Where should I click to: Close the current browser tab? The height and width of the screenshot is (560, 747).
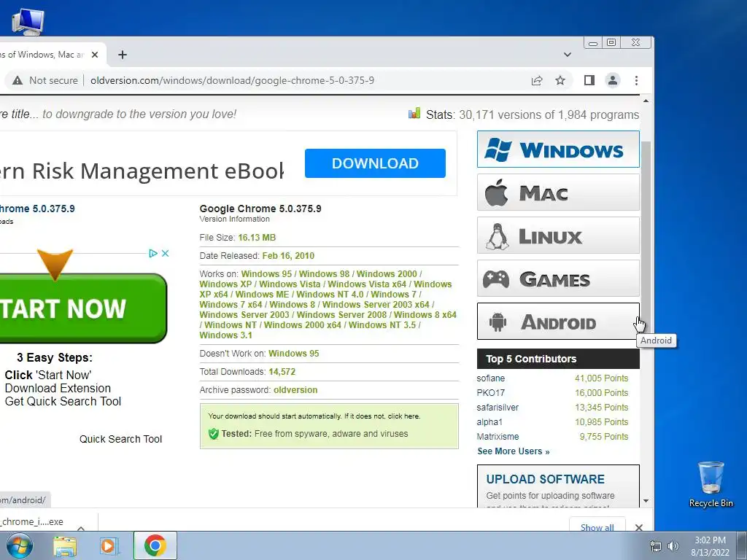(95, 55)
